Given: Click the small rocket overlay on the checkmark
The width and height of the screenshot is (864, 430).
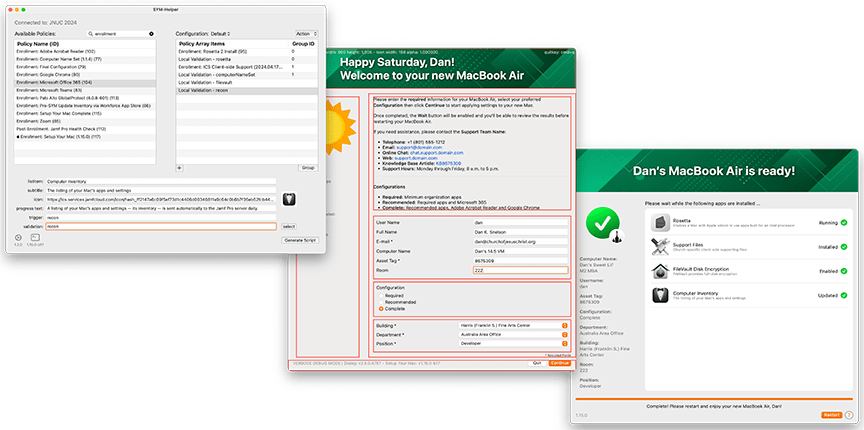Looking at the screenshot, I should (x=618, y=236).
